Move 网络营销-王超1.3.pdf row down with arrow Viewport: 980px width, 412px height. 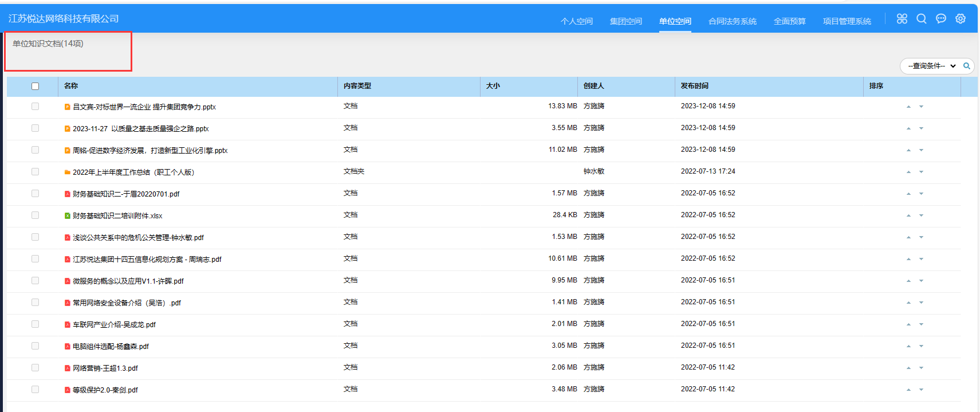click(x=921, y=368)
